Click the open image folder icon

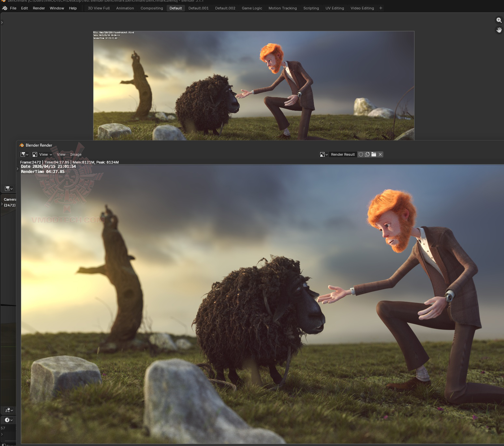click(x=374, y=154)
